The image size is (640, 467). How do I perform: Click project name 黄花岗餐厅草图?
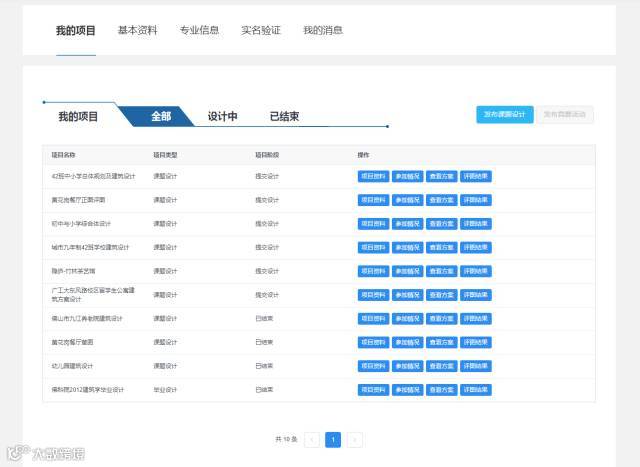coord(72,342)
